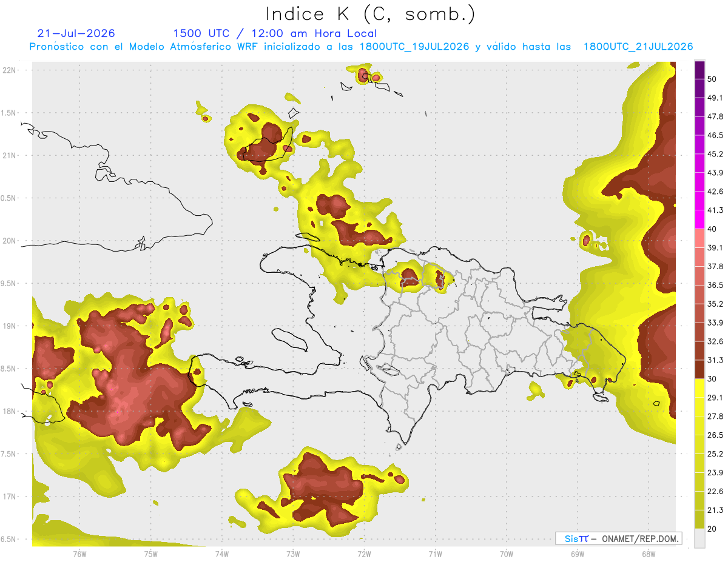Click the colour bar value 46.5
Viewport: 728px width, 562px height.
coord(715,135)
